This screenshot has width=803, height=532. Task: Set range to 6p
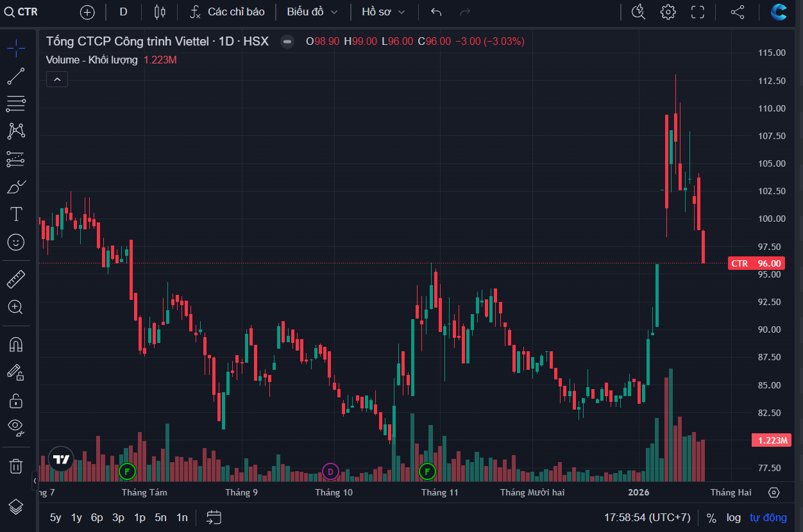[x=97, y=517]
